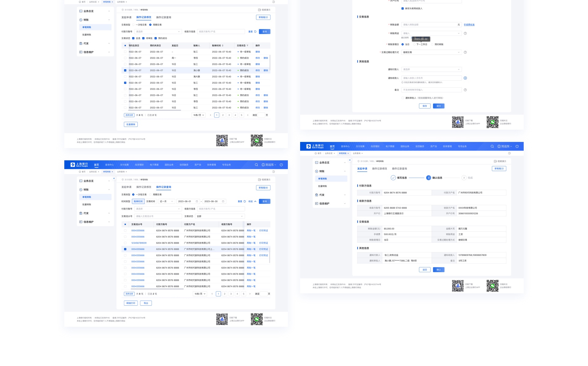Viewport: 588px width, 366px height.
Task: Select 下一工作日 radio option
Action: [x=414, y=44]
